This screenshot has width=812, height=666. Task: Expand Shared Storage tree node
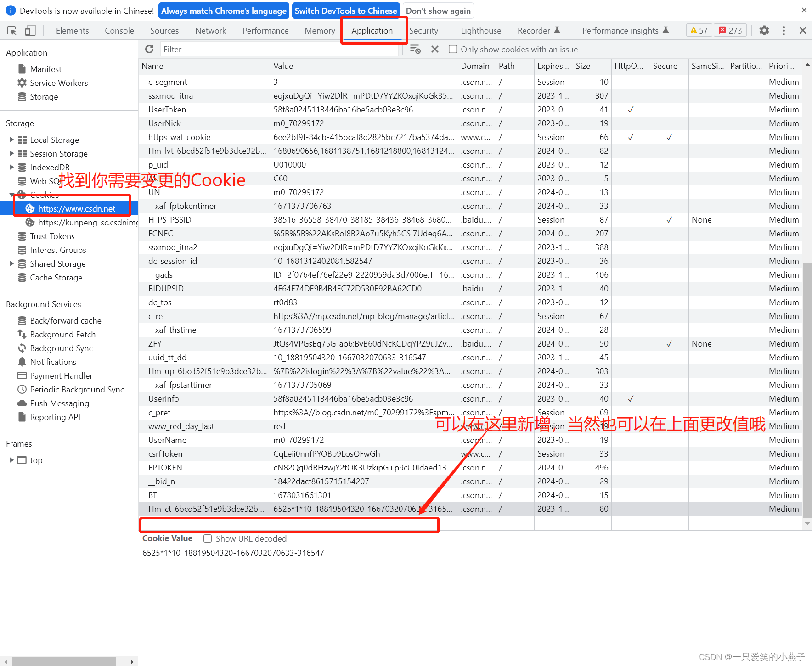coord(12,263)
